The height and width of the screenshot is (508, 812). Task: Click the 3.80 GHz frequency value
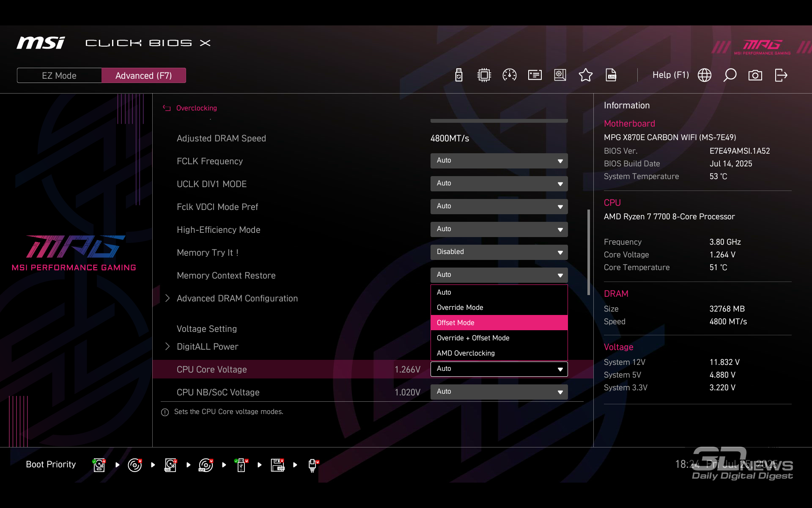[725, 242]
